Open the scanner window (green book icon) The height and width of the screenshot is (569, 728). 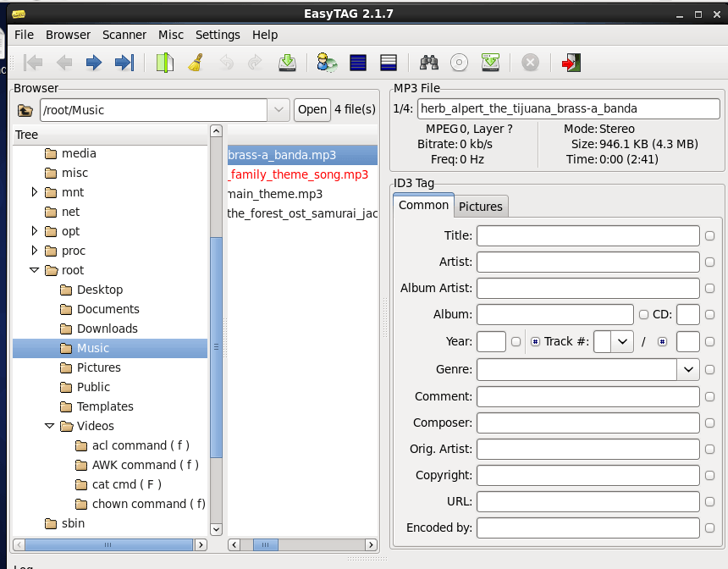coord(165,63)
